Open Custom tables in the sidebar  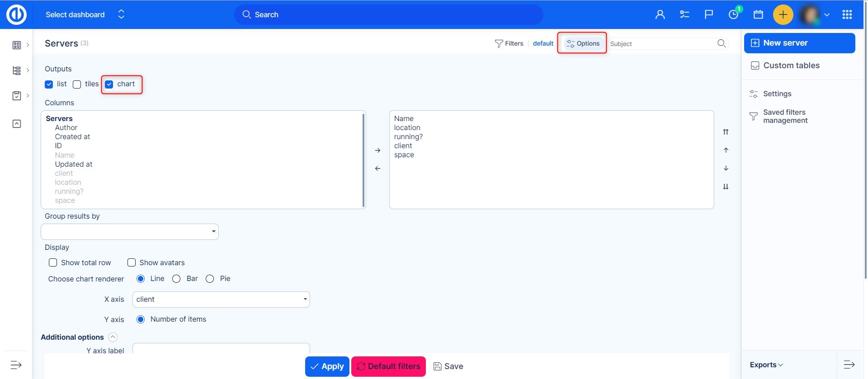(791, 66)
